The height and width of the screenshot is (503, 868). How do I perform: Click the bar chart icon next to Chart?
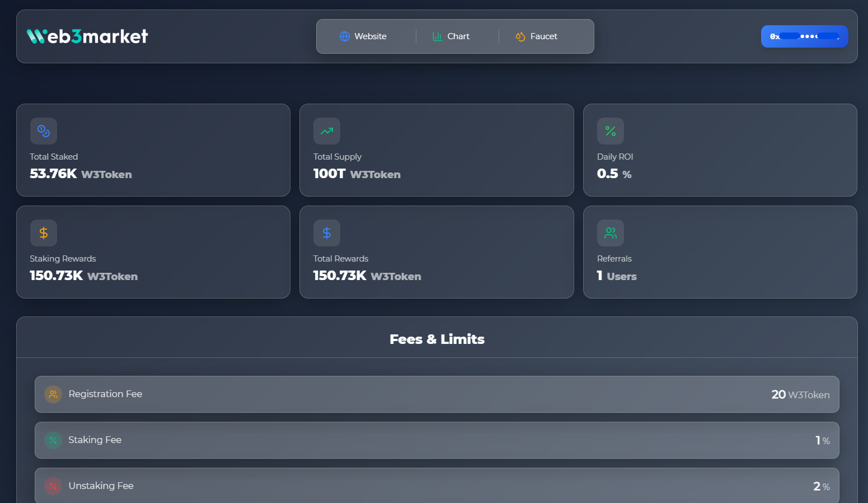(x=438, y=36)
